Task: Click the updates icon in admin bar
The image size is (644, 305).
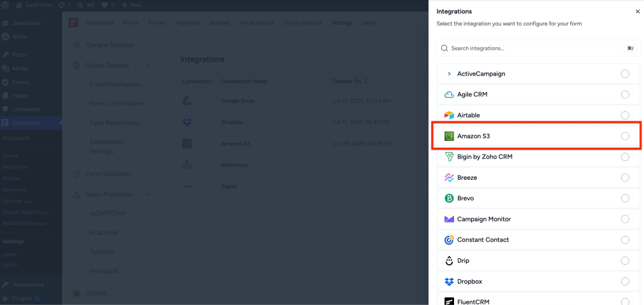Action: (62, 5)
